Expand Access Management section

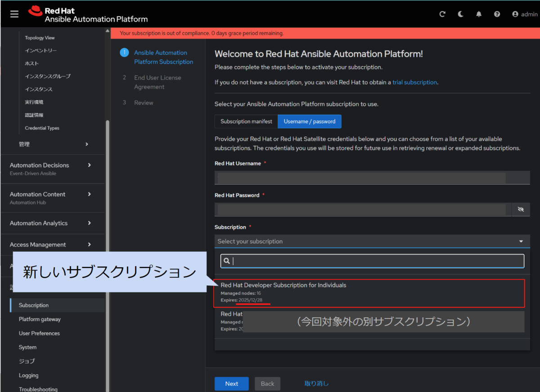(x=52, y=245)
